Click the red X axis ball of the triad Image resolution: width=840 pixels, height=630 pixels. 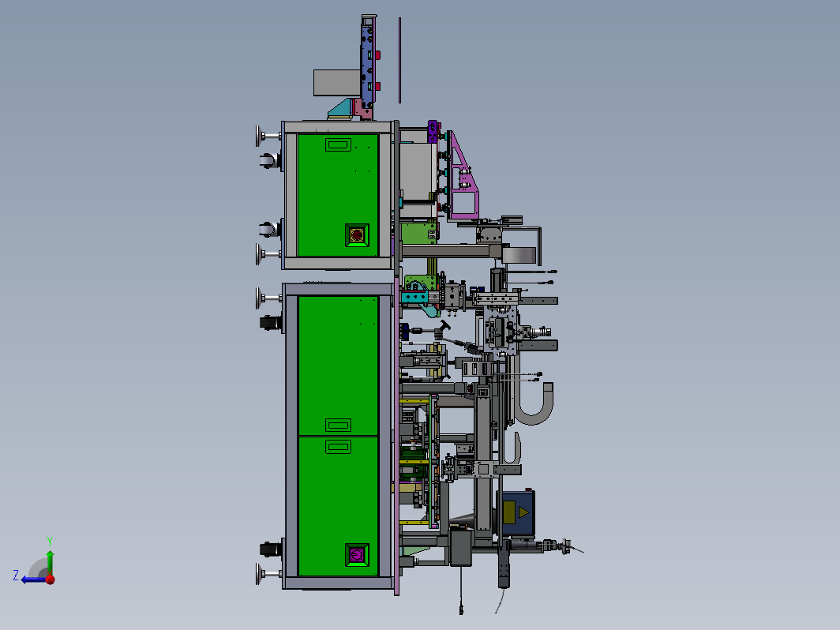(x=51, y=579)
